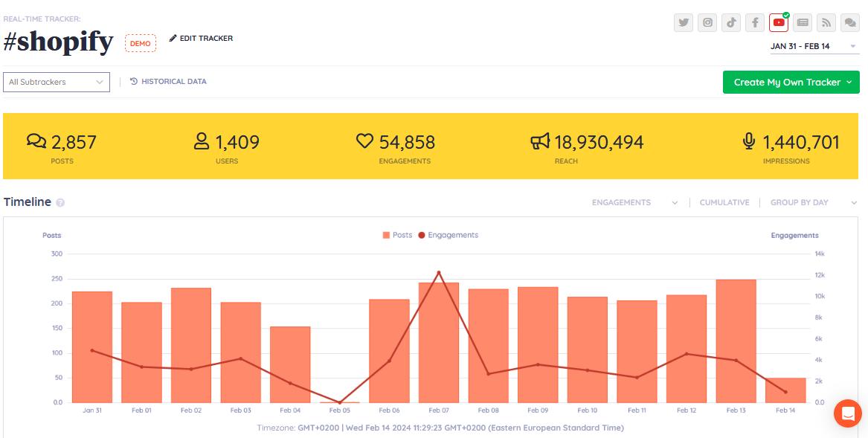The width and height of the screenshot is (868, 438).
Task: Click the Edit Tracker link
Action: 201,38
